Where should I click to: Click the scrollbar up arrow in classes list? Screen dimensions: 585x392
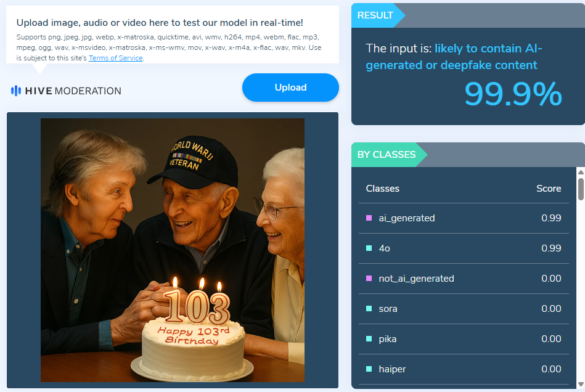[581, 173]
